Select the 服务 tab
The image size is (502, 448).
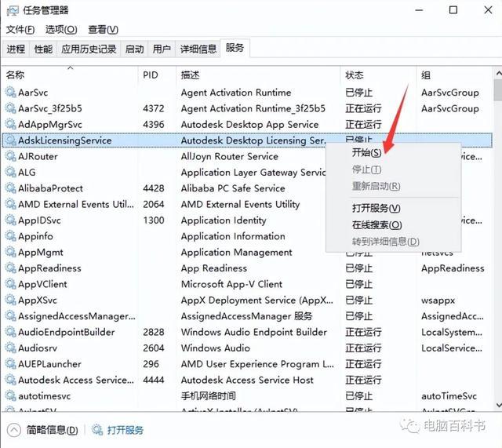235,48
